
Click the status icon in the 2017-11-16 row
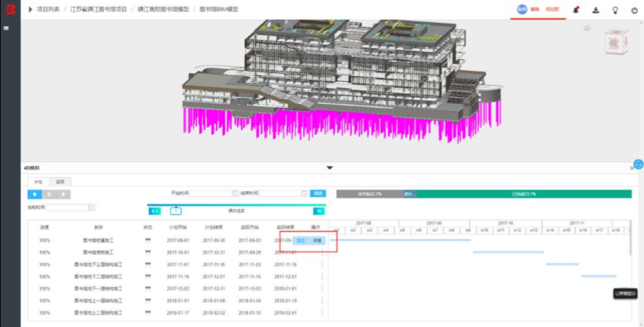[x=148, y=276]
